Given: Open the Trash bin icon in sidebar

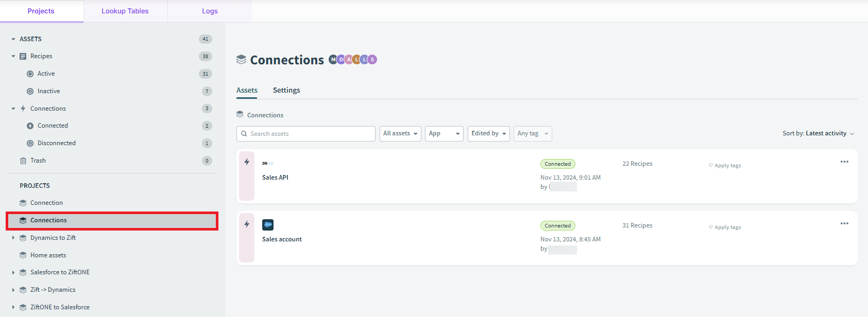Looking at the screenshot, I should [x=23, y=161].
